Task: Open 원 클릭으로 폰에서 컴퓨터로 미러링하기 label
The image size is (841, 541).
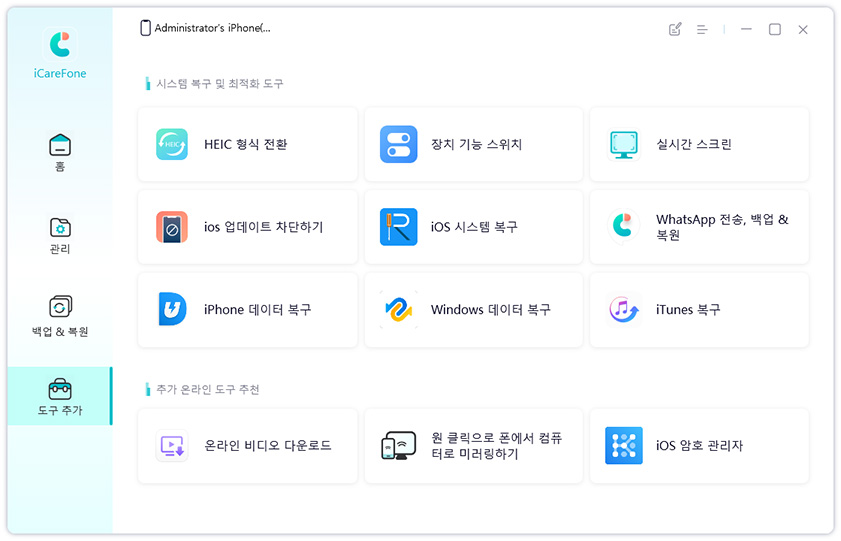Action: click(x=497, y=446)
